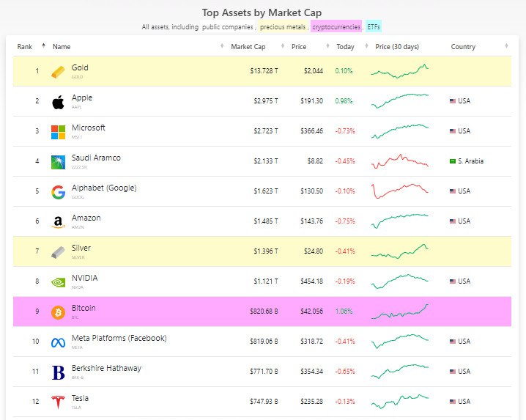Sort by Today column arrow

point(366,45)
